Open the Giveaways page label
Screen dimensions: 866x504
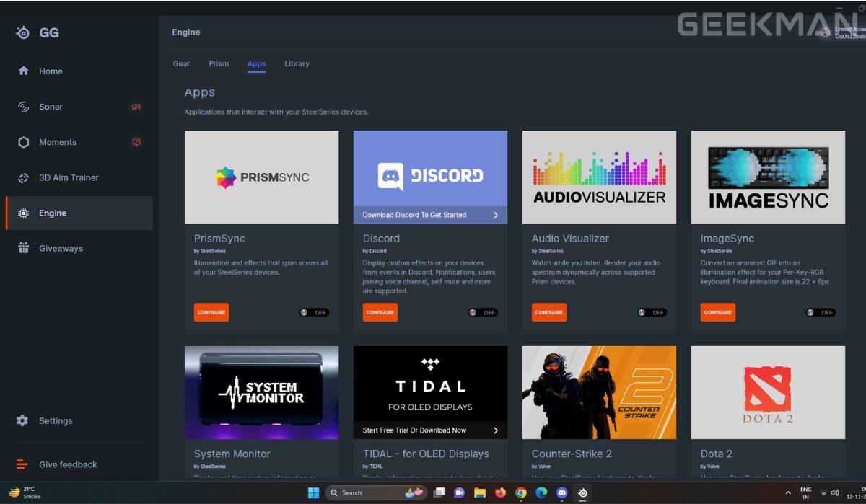click(61, 248)
